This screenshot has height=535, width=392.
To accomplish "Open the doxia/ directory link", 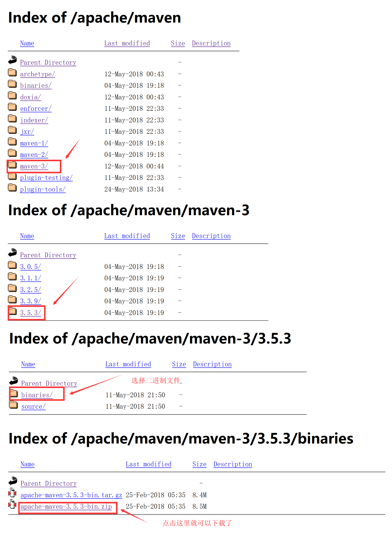I will (x=31, y=97).
